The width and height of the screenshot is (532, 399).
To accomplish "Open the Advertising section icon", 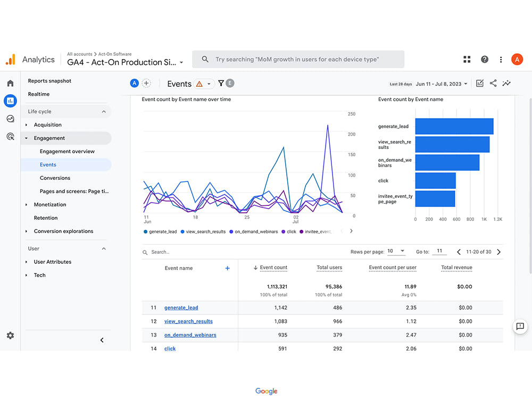I will pyautogui.click(x=10, y=137).
